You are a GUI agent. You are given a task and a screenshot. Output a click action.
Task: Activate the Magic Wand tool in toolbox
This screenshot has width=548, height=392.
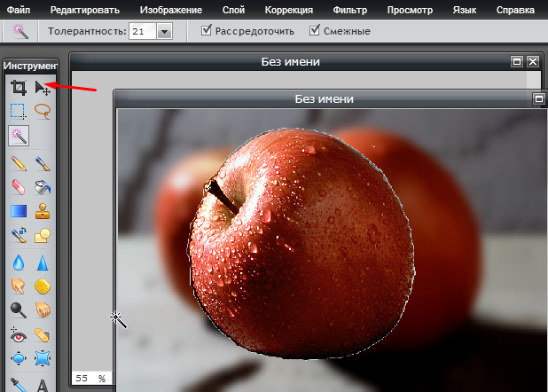[x=18, y=135]
